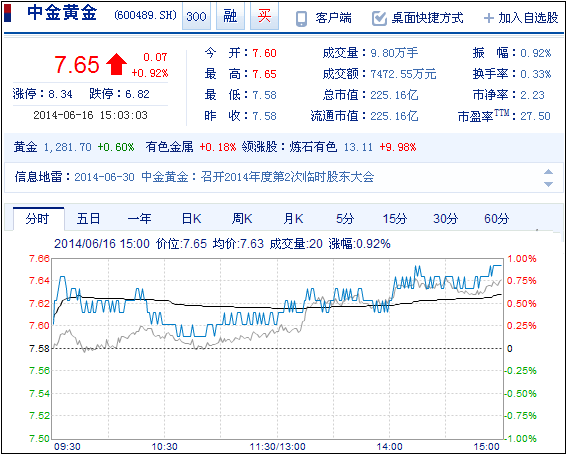This screenshot has height=455, width=567.
Task: Click the 300 index badge button
Action: (196, 16)
